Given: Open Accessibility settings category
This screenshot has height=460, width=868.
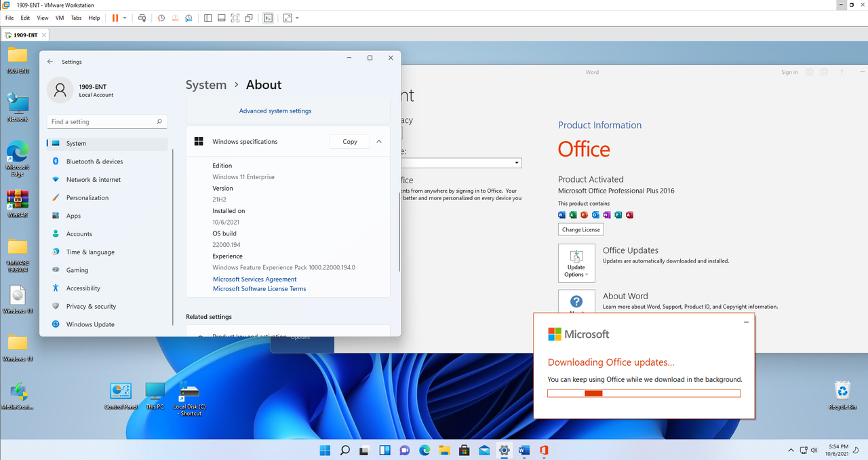Looking at the screenshot, I should [107, 288].
